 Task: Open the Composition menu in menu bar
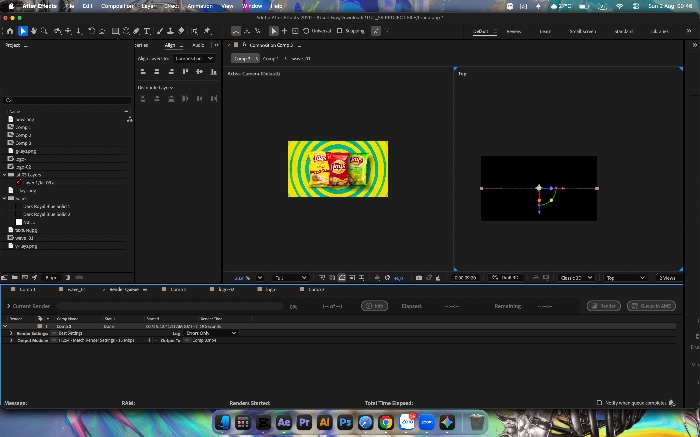117,6
